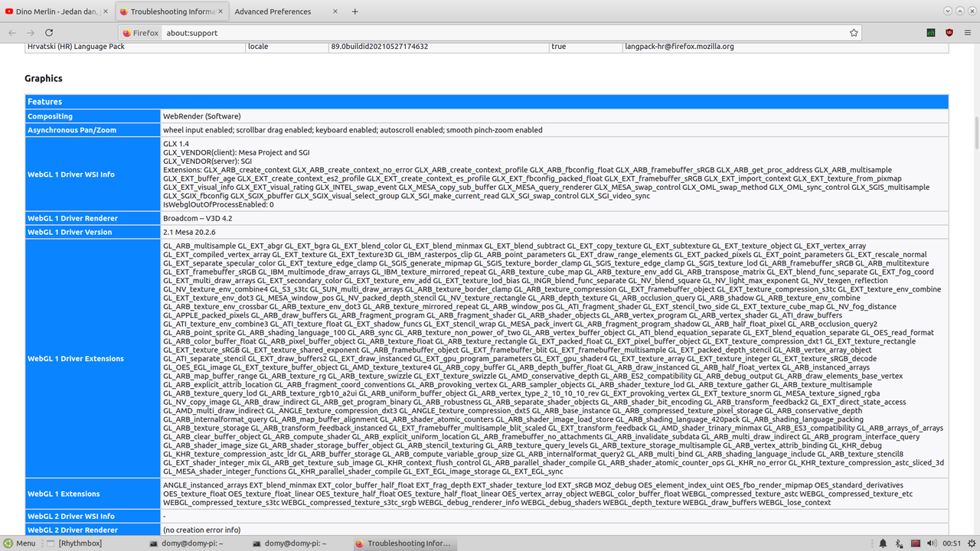Bookmark this page with the star icon
Image resolution: width=980 pixels, height=551 pixels.
[x=854, y=33]
